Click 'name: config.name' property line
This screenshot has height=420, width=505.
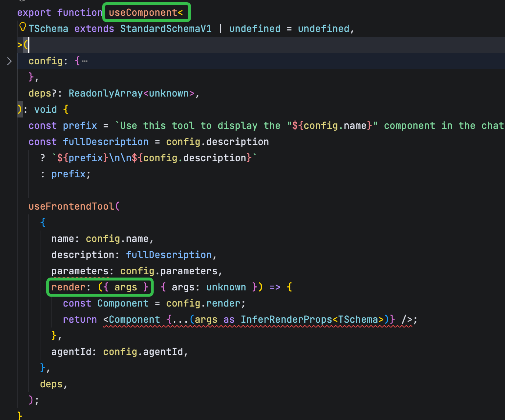[x=103, y=239]
